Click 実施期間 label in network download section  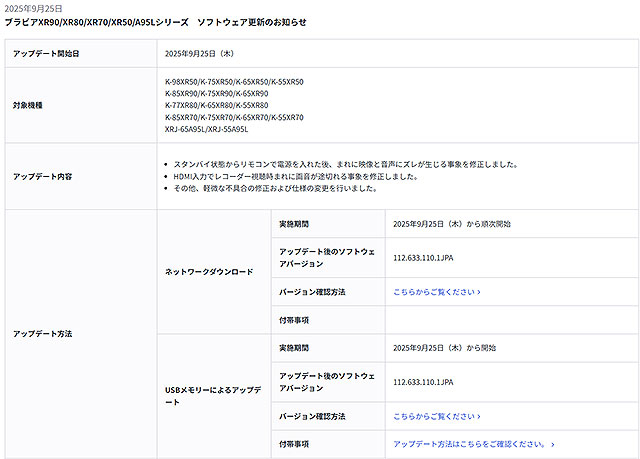[x=294, y=224]
